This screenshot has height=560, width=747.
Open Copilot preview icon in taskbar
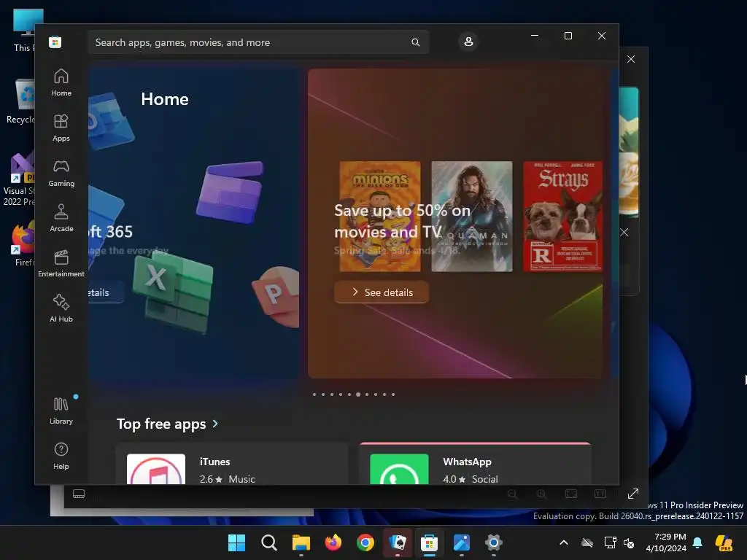tap(724, 542)
